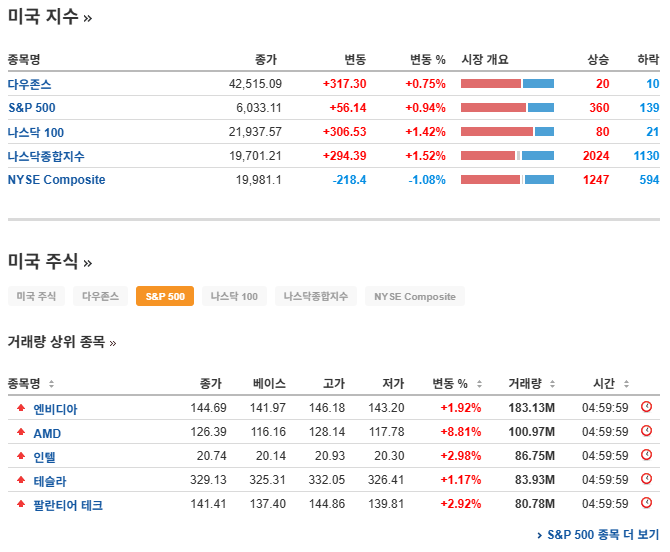
Task: Click the clock icon in the AMD row
Action: [646, 431]
